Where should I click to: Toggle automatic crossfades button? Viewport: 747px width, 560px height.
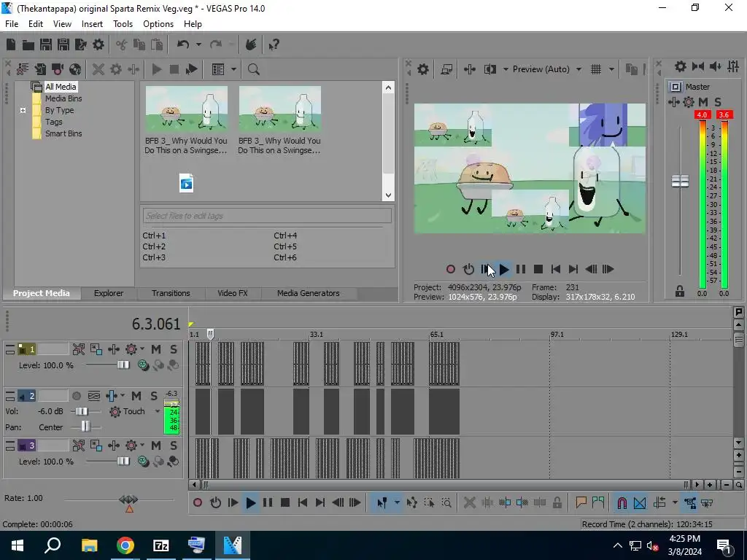[639, 502]
